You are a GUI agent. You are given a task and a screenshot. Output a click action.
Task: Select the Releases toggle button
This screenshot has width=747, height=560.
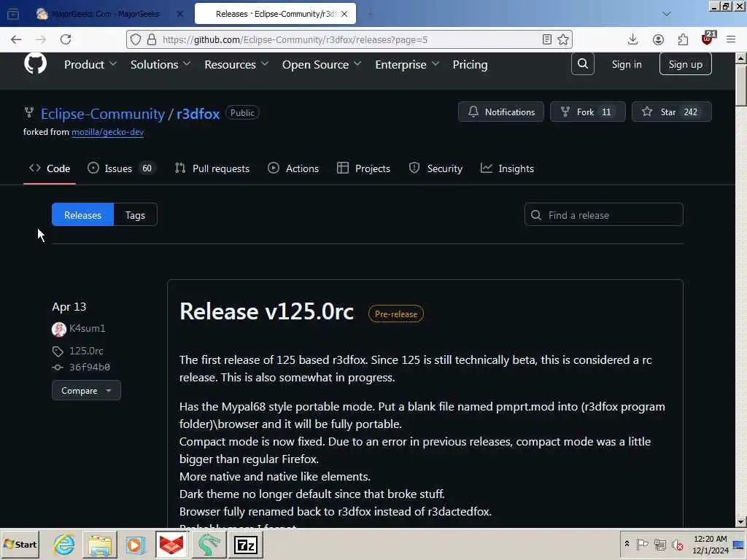pyautogui.click(x=83, y=215)
